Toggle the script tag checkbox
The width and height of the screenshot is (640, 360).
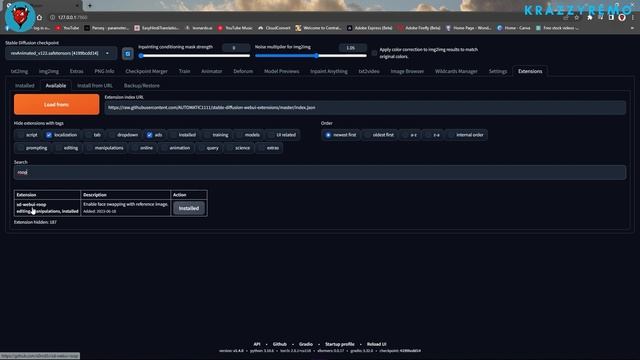click(20, 135)
